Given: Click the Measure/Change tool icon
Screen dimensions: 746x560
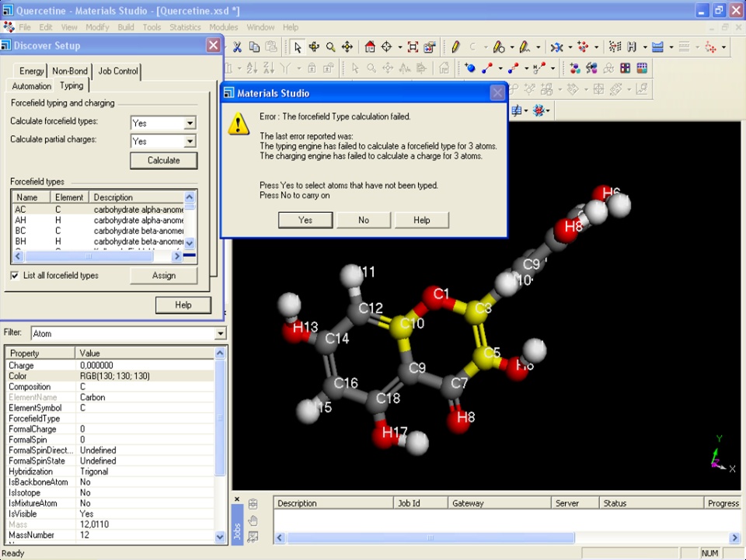Looking at the screenshot, I should point(556,47).
